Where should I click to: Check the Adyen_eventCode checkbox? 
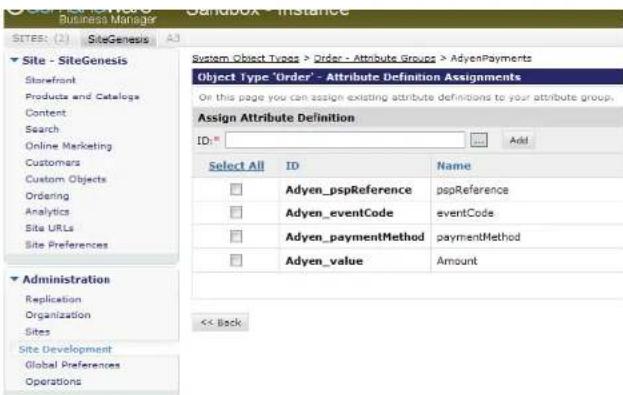pos(236,213)
